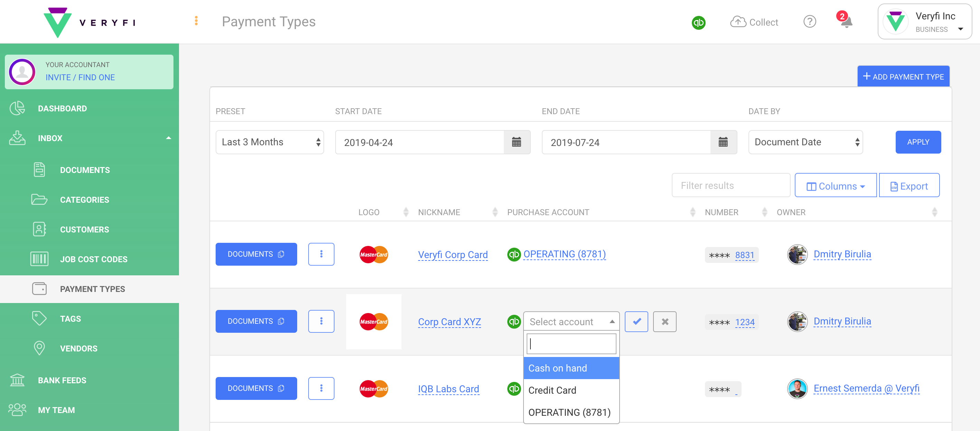Click the X button to cancel Corp Card XYZ edit

pyautogui.click(x=665, y=321)
